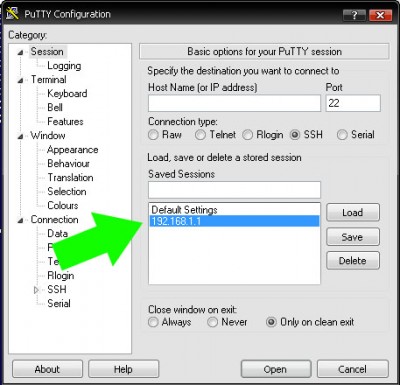Open Behaviour settings category
Viewport: 400px width, 385px height.
point(68,164)
